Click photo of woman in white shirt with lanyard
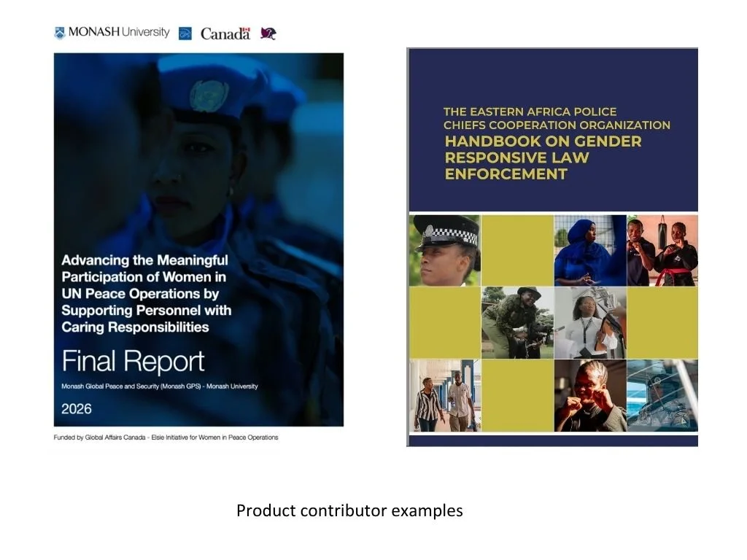The image size is (747, 560). coord(590,323)
